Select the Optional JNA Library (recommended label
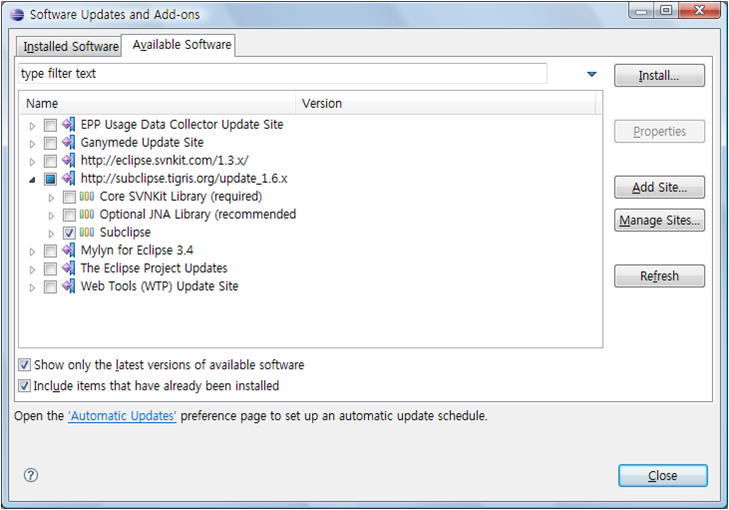Image resolution: width=729 pixels, height=510 pixels. 198,214
